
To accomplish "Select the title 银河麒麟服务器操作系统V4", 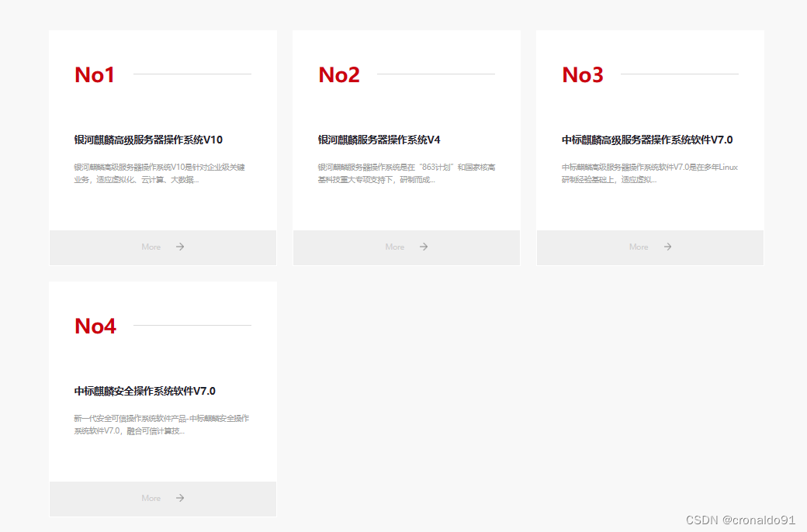I will [379, 140].
